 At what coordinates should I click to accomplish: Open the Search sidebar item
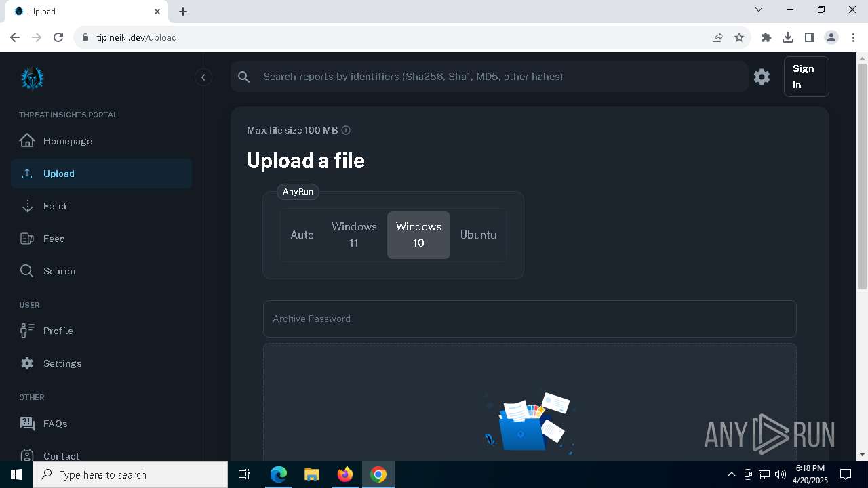coord(102,271)
